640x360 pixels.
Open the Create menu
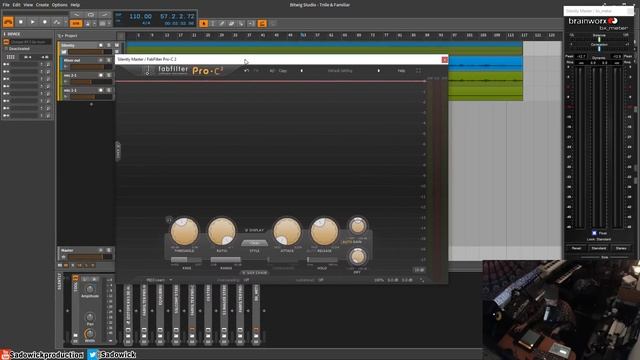(42, 5)
